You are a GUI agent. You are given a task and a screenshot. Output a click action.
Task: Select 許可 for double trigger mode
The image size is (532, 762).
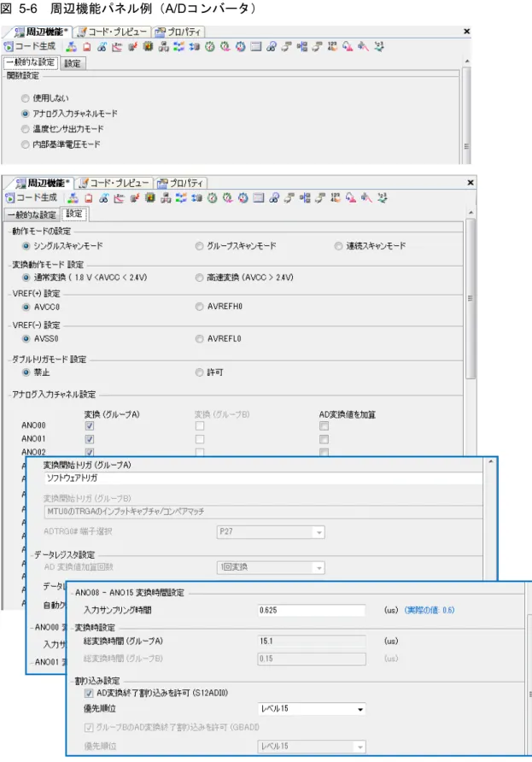pos(199,372)
